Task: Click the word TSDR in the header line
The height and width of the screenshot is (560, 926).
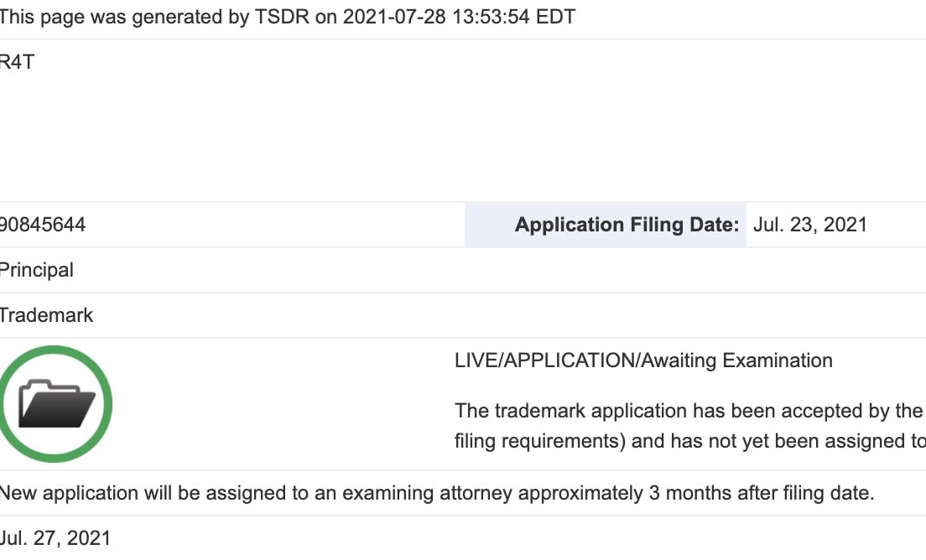Action: [282, 17]
